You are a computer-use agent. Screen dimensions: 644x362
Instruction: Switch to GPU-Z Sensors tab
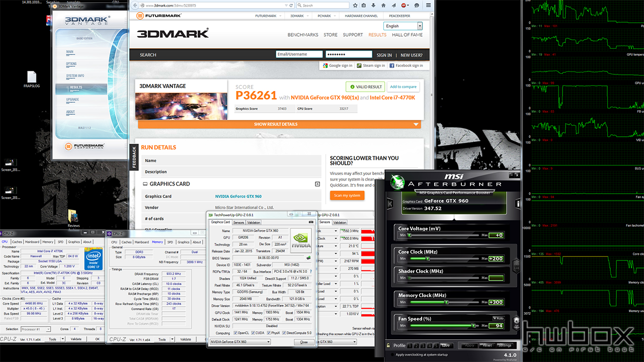point(238,222)
